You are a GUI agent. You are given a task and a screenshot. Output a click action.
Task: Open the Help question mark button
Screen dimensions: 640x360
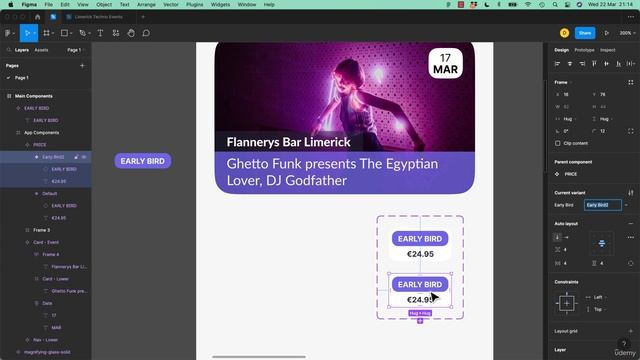tap(624, 344)
